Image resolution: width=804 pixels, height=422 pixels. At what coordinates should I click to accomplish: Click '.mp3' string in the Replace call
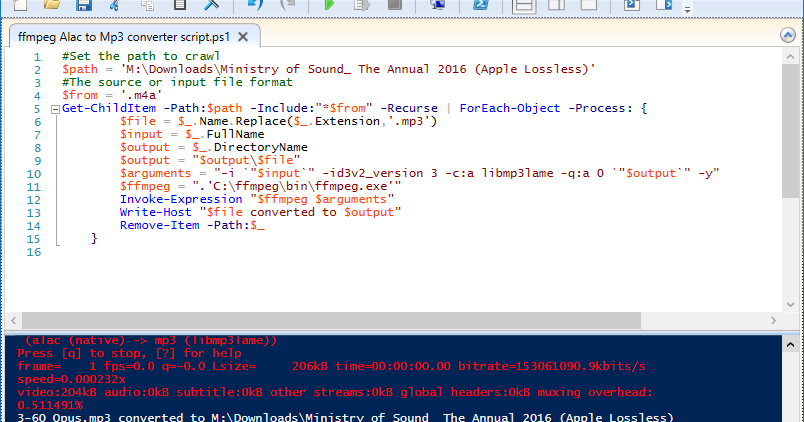pos(410,122)
